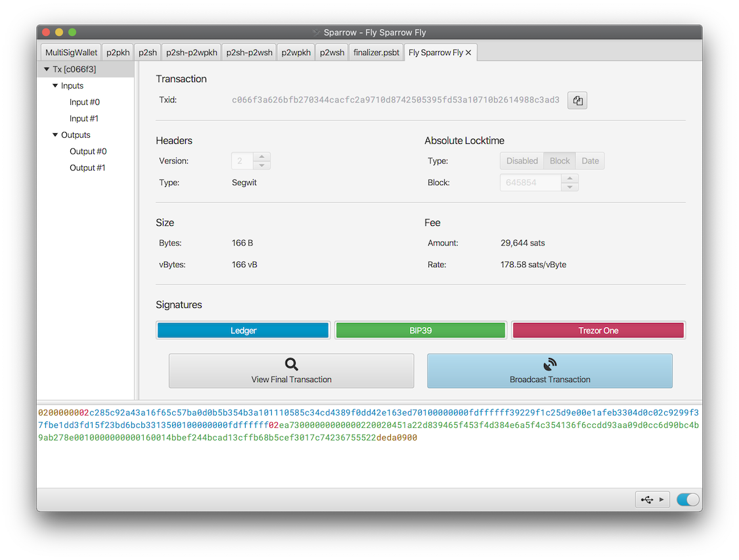Click the green BIP39 signature bar
739x560 pixels.
coord(420,330)
